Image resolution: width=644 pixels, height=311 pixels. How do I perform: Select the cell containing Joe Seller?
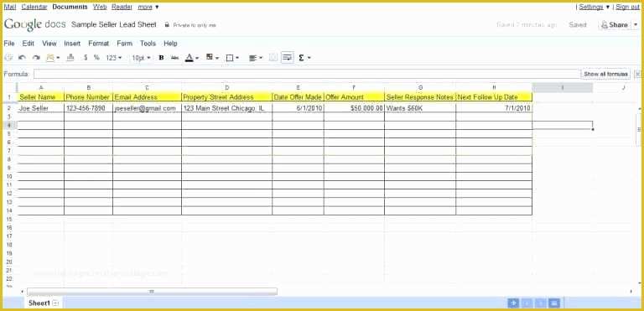tap(41, 108)
